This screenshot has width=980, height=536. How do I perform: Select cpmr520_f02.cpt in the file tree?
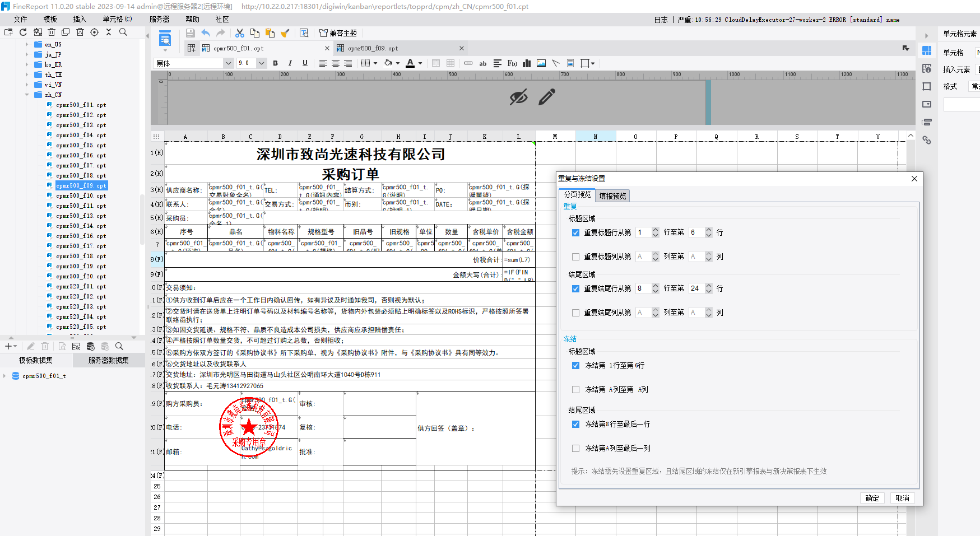[81, 296]
